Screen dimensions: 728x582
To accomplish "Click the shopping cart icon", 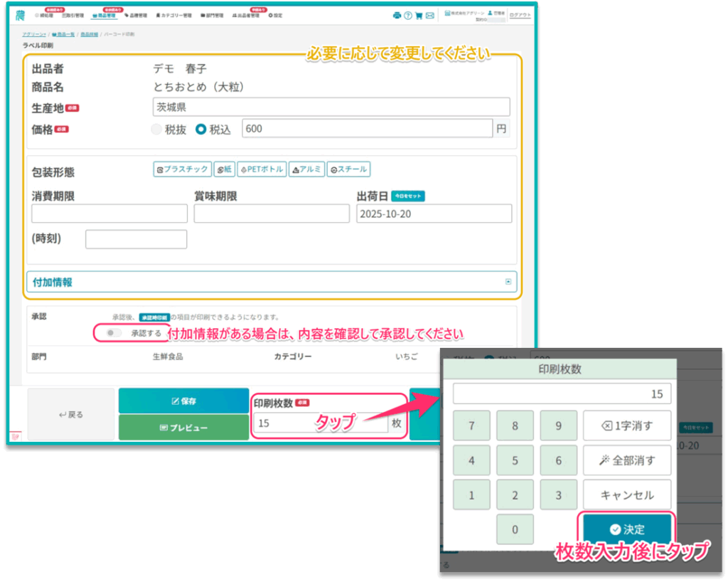I will click(x=419, y=15).
